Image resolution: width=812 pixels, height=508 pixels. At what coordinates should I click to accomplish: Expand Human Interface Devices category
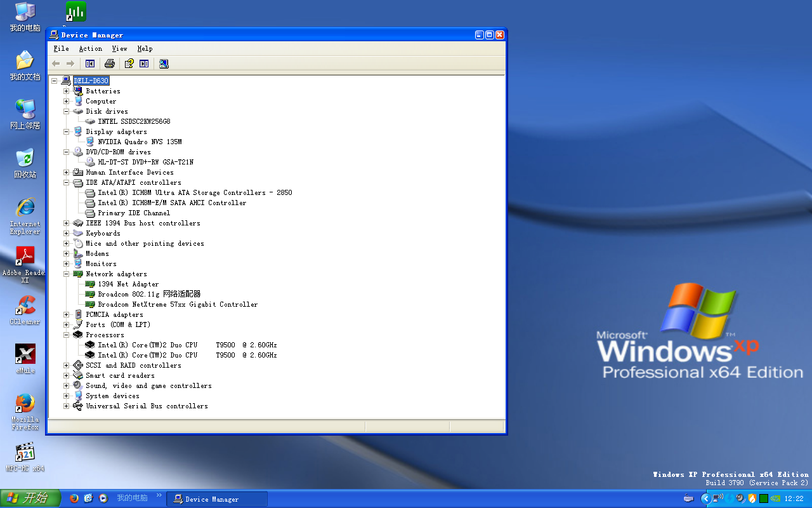coord(66,172)
